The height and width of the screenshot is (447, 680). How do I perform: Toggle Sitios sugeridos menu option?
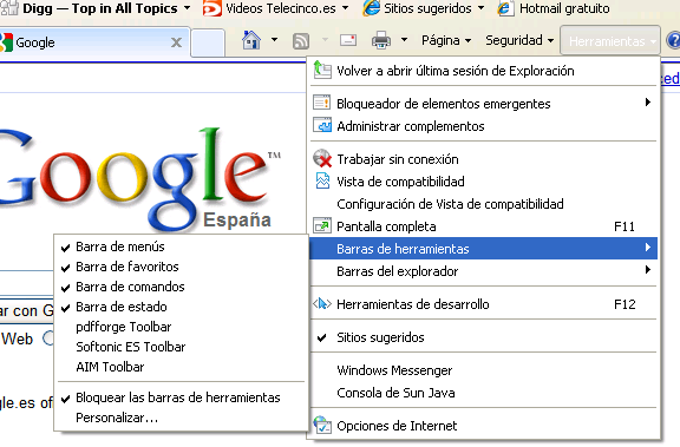click(484, 337)
